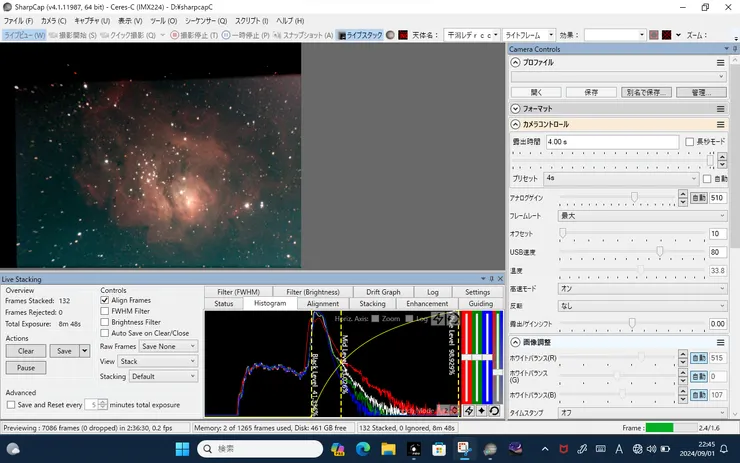
Task: Open the フレームレート dropdown
Action: [642, 215]
